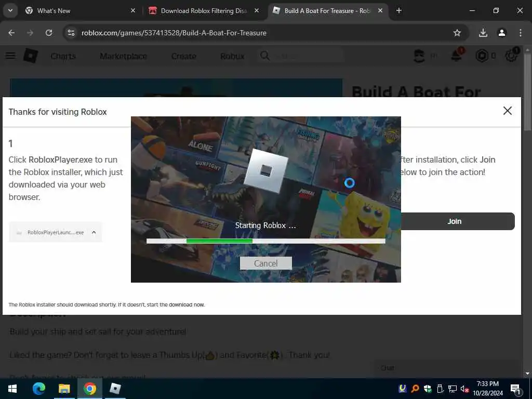Close the Thanks for visiting Roblox dialog
The width and height of the screenshot is (532, 399).
point(508,111)
